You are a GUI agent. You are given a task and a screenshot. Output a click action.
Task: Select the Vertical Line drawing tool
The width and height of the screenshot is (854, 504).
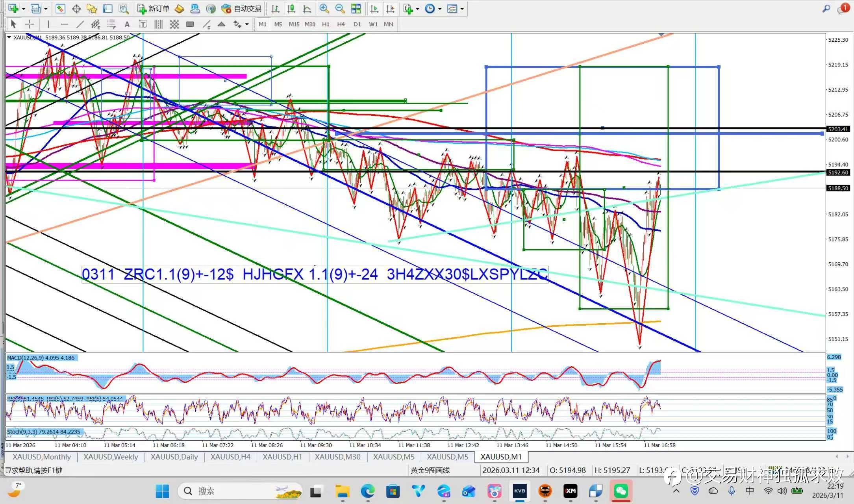point(48,24)
